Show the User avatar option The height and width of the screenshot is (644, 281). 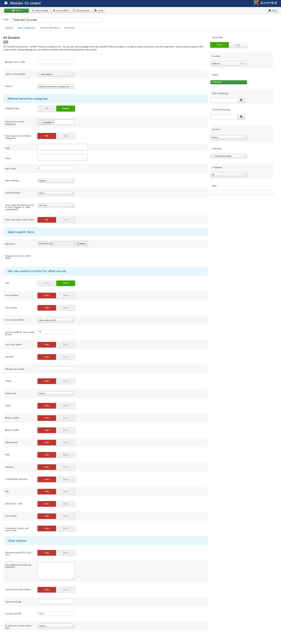[x=66, y=308]
